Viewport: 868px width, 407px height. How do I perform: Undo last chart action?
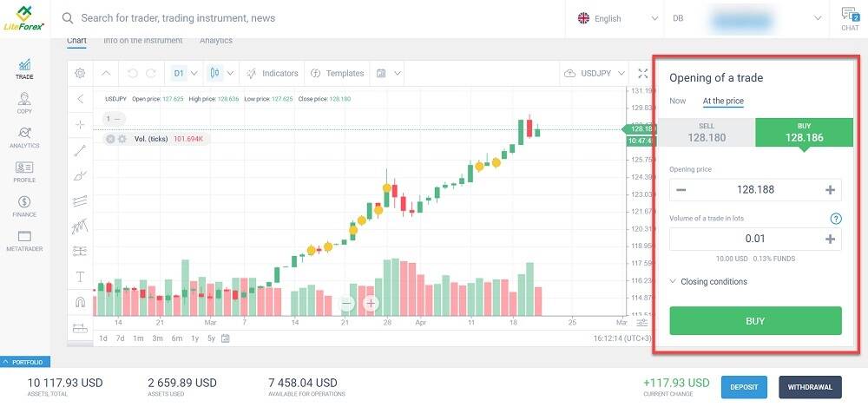click(x=132, y=73)
